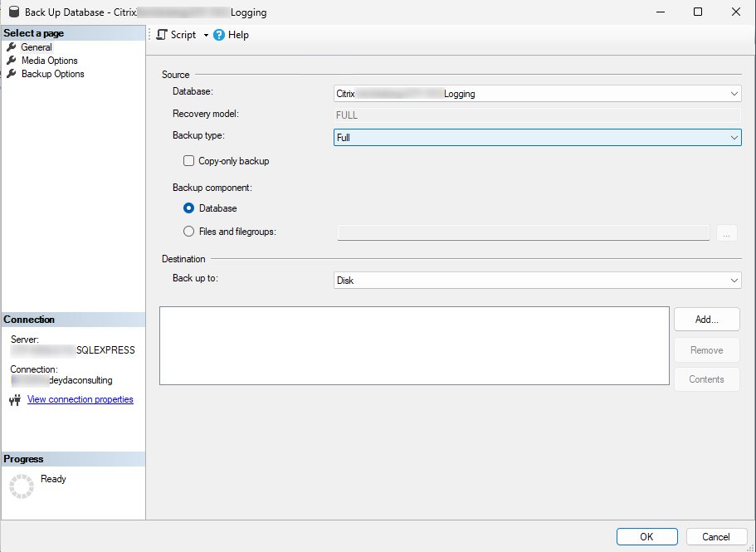
Task: Click the Script toolbar icon
Action: pos(162,35)
